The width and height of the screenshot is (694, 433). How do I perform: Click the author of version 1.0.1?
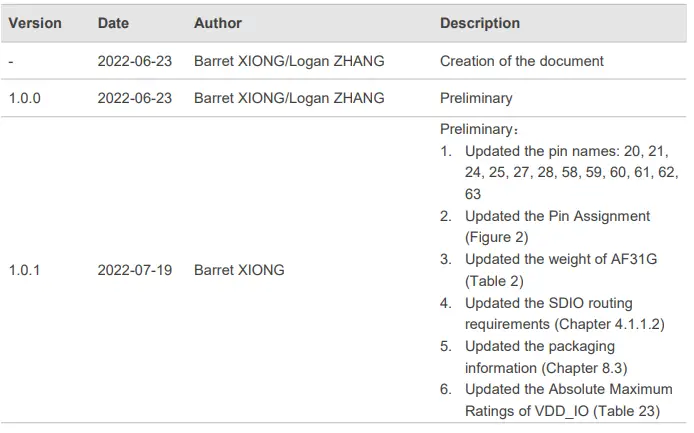coord(239,270)
